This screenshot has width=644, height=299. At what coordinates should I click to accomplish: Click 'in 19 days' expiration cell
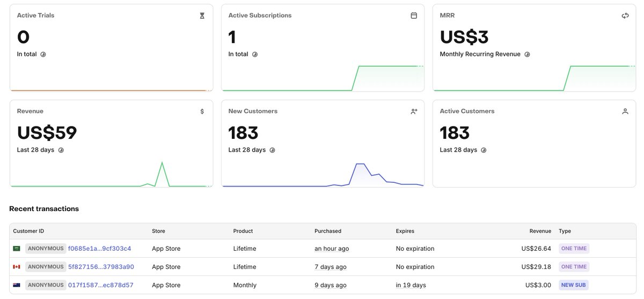(411, 285)
